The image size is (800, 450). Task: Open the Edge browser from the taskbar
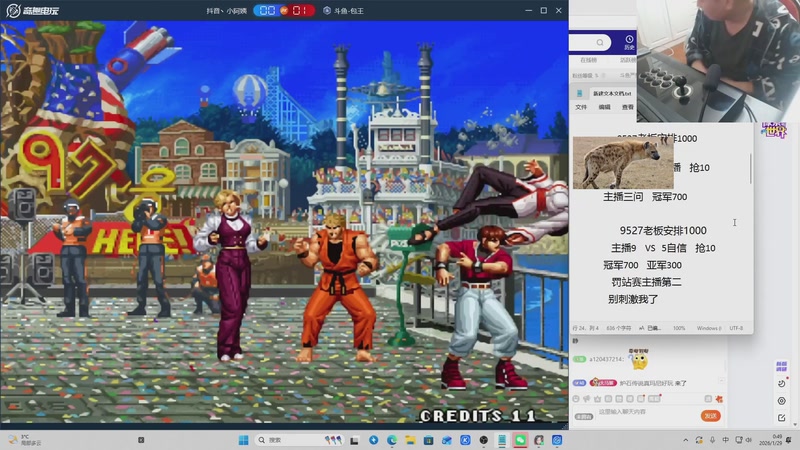[x=392, y=440]
